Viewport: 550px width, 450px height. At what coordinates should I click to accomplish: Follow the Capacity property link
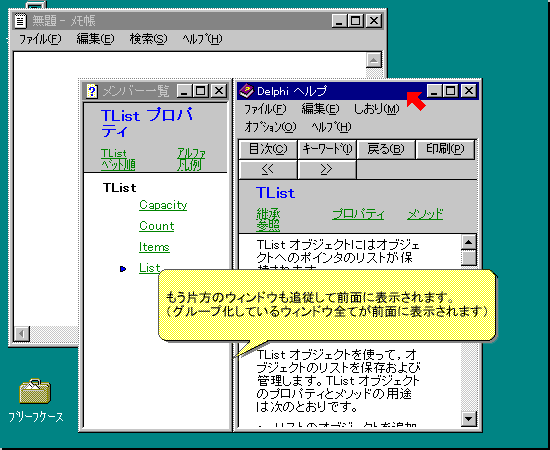pyautogui.click(x=163, y=205)
